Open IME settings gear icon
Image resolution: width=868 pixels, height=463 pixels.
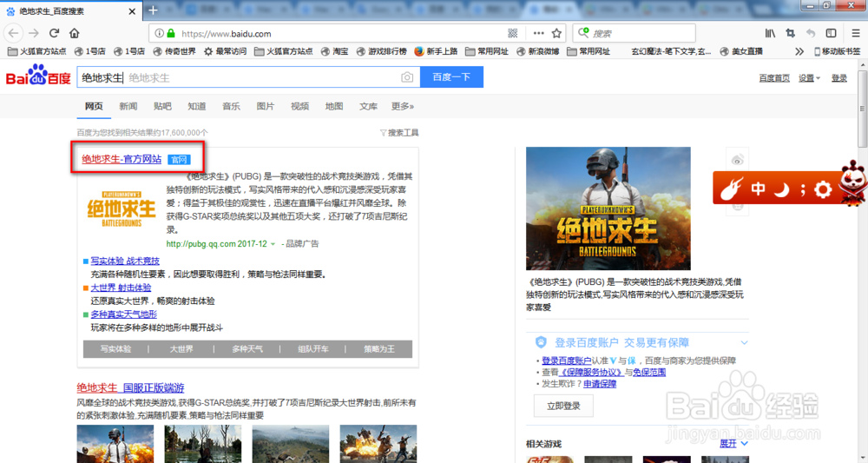(x=823, y=189)
